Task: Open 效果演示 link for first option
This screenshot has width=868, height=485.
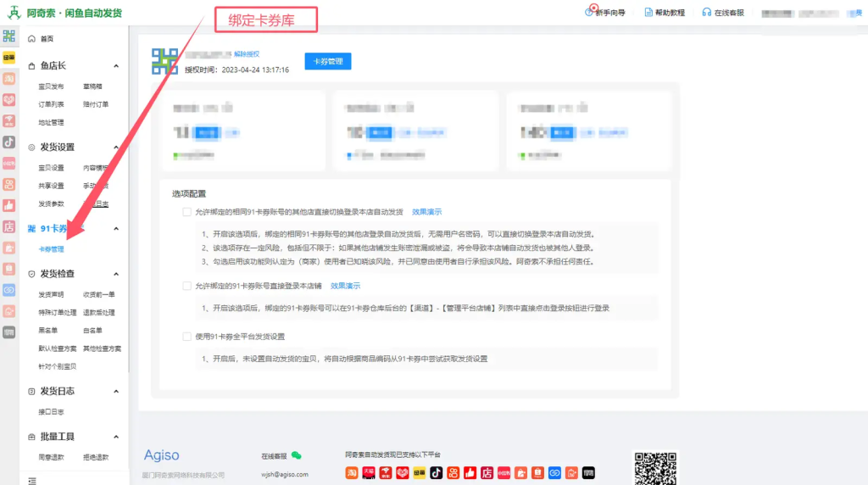Action: click(x=427, y=212)
